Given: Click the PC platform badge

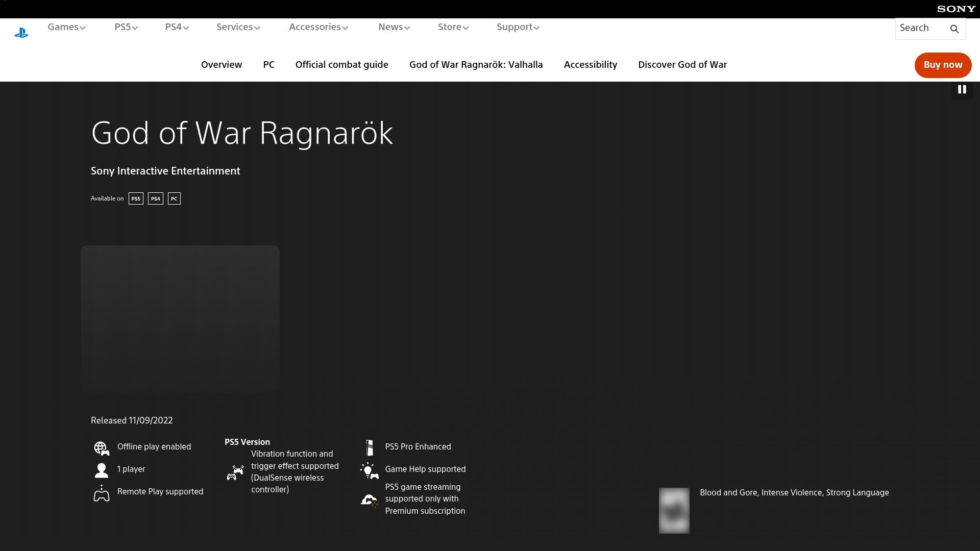Looking at the screenshot, I should click(x=174, y=198).
